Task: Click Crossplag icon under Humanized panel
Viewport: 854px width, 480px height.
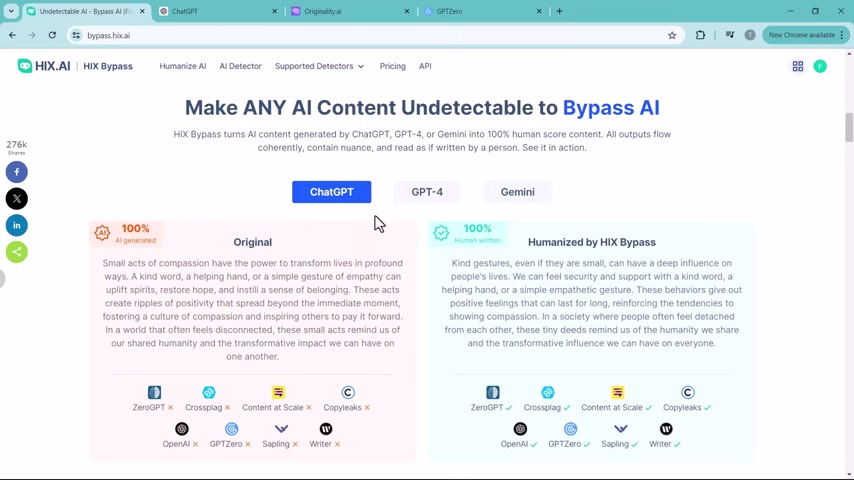Action: point(548,392)
